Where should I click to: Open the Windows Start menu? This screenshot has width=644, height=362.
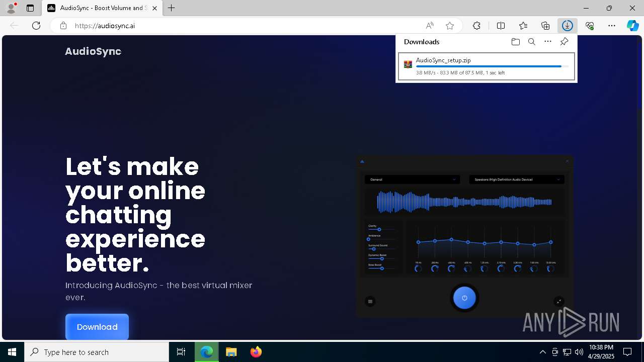coord(12,352)
